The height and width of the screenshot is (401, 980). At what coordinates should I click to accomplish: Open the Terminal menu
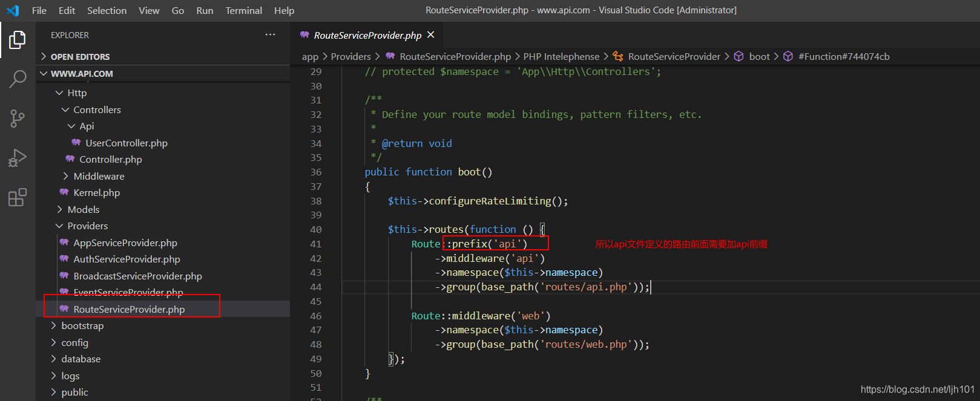243,10
